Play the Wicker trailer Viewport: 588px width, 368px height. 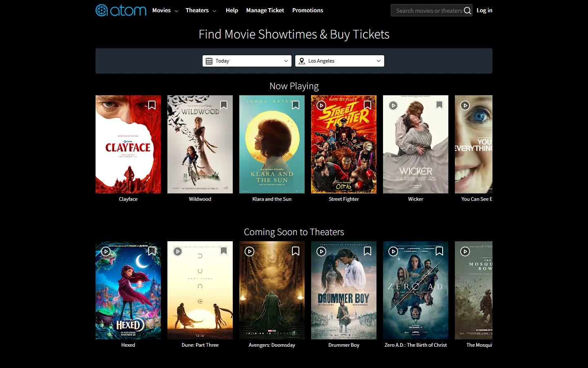(393, 105)
